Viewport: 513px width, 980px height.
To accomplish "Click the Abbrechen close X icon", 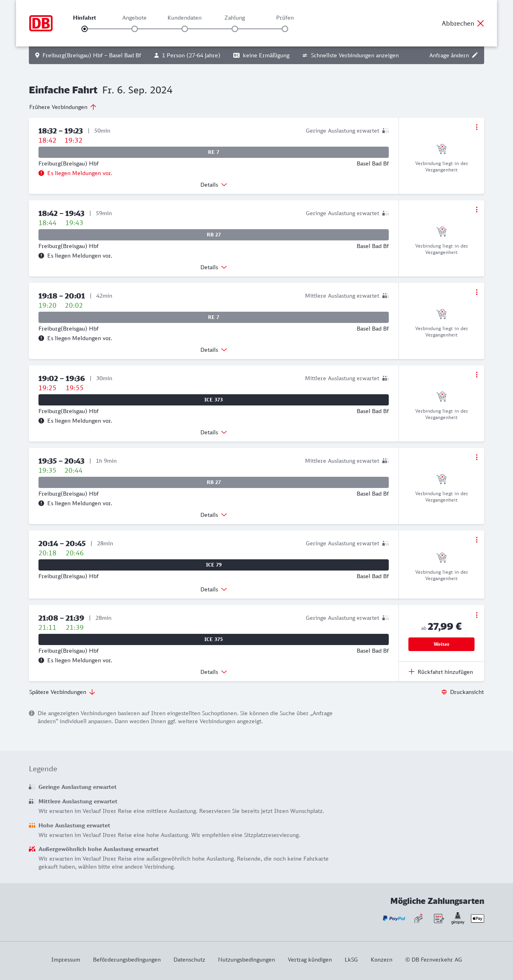I will point(481,23).
